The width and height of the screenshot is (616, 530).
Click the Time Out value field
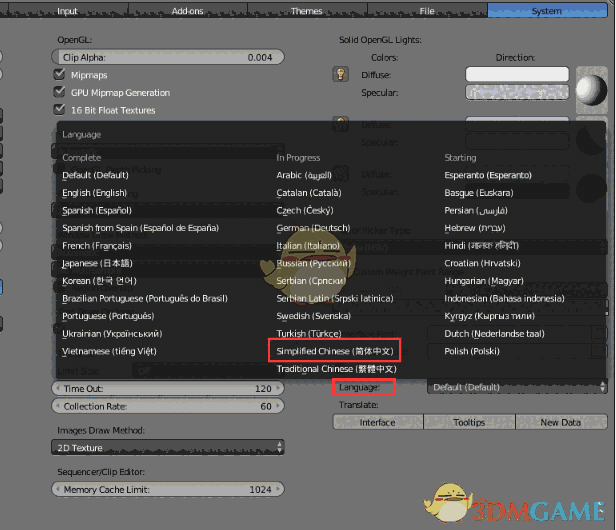(x=168, y=389)
